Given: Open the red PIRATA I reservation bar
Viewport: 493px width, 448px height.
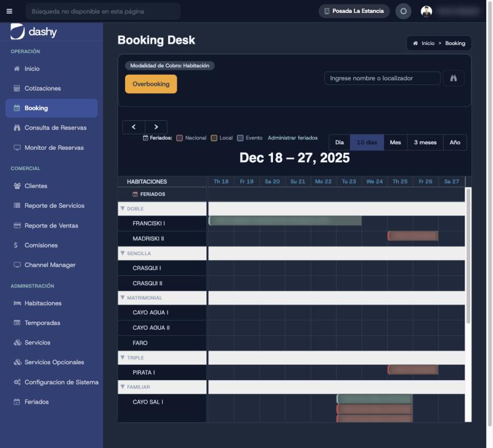Looking at the screenshot, I should (413, 370).
